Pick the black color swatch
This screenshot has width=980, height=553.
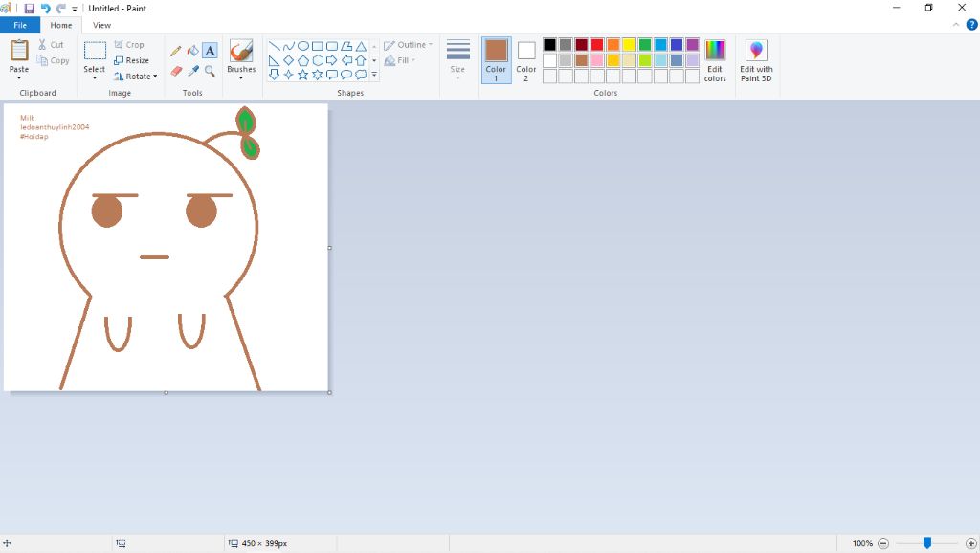(x=549, y=44)
